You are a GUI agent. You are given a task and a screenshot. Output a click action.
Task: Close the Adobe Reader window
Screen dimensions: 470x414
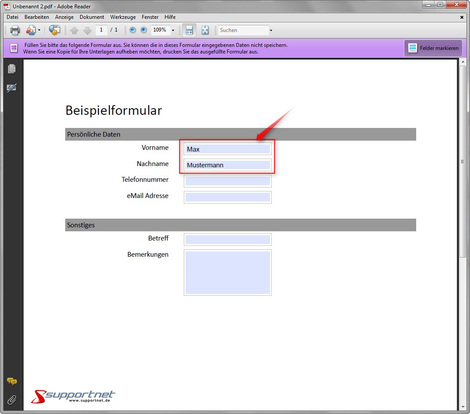[457, 5]
